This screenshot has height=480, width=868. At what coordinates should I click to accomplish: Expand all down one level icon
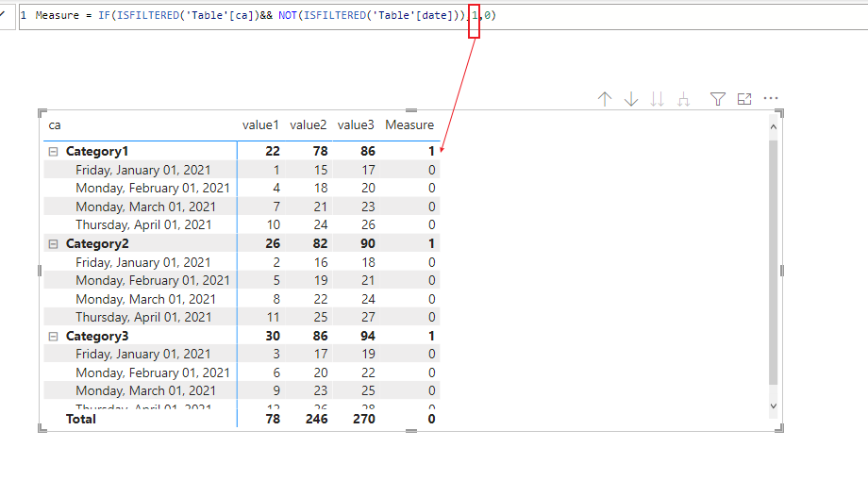(684, 99)
